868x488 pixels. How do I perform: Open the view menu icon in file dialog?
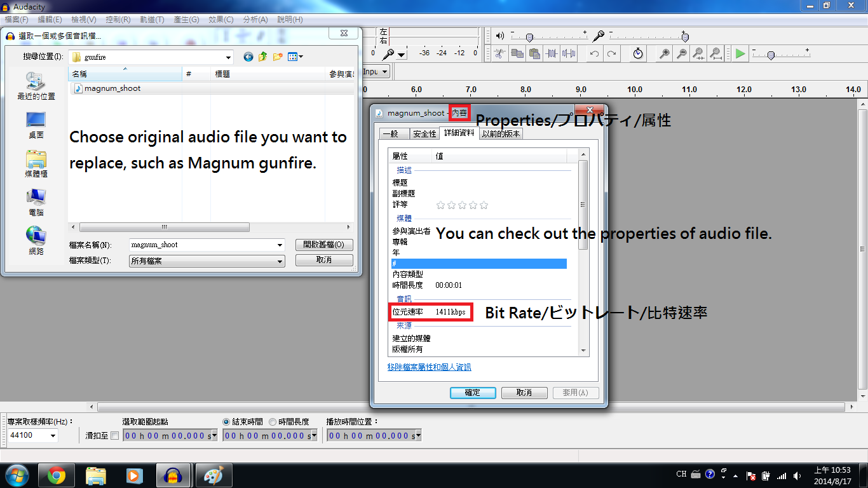[295, 57]
